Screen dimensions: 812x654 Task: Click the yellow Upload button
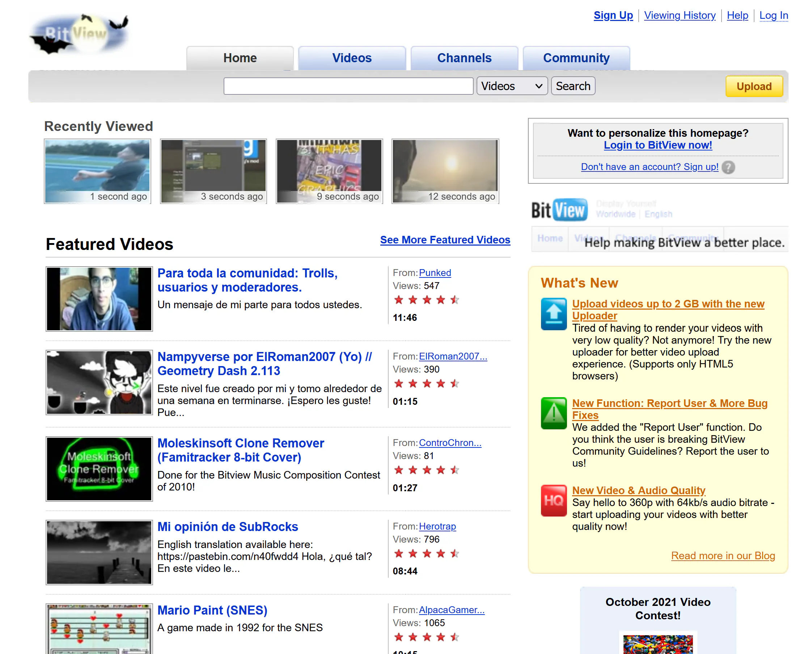coord(754,86)
